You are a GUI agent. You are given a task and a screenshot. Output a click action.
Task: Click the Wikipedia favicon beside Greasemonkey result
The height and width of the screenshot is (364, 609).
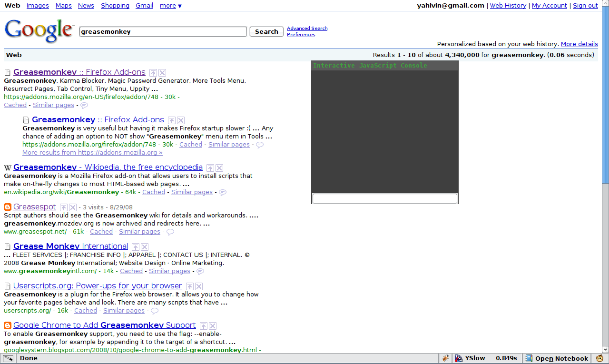8,168
